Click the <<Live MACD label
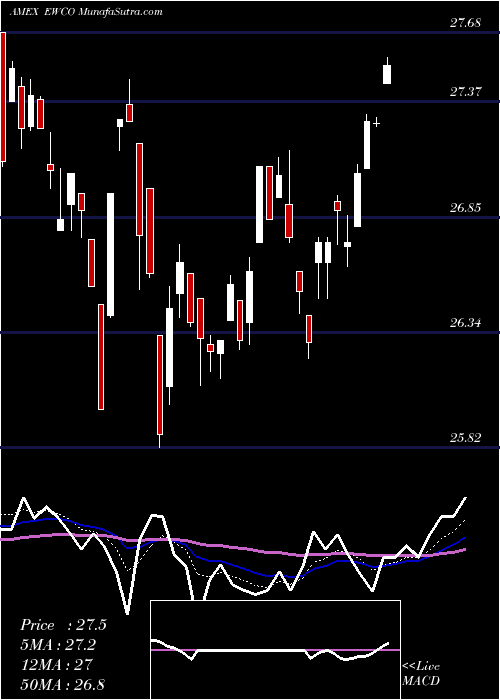500x700 pixels. coord(421,673)
